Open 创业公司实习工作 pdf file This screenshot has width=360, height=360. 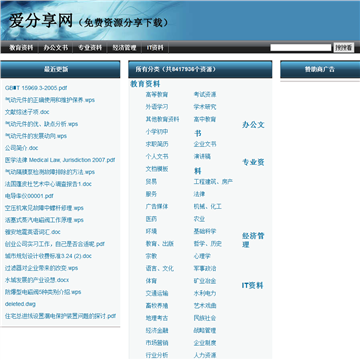tap(55, 244)
